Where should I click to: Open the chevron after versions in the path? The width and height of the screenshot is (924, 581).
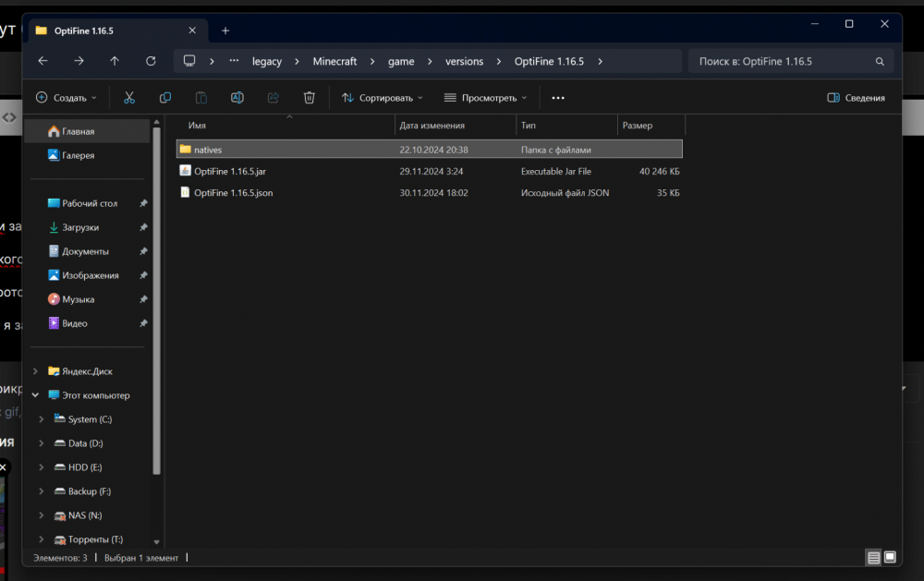click(x=499, y=61)
